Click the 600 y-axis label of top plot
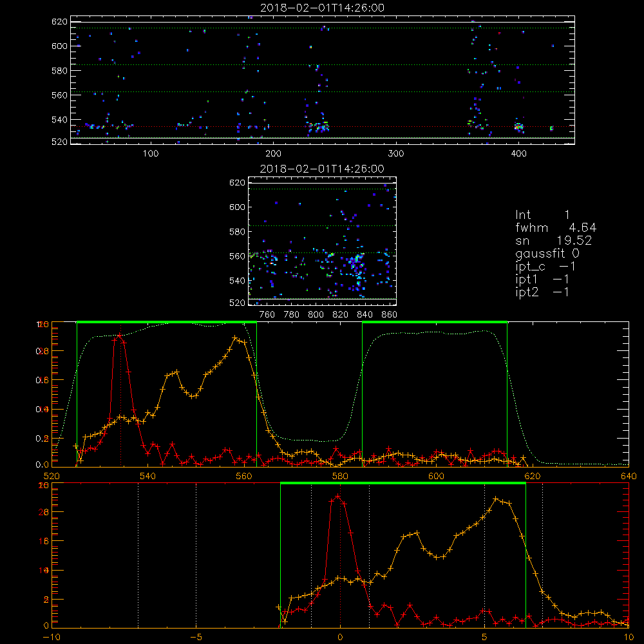644x644 pixels. click(x=59, y=46)
